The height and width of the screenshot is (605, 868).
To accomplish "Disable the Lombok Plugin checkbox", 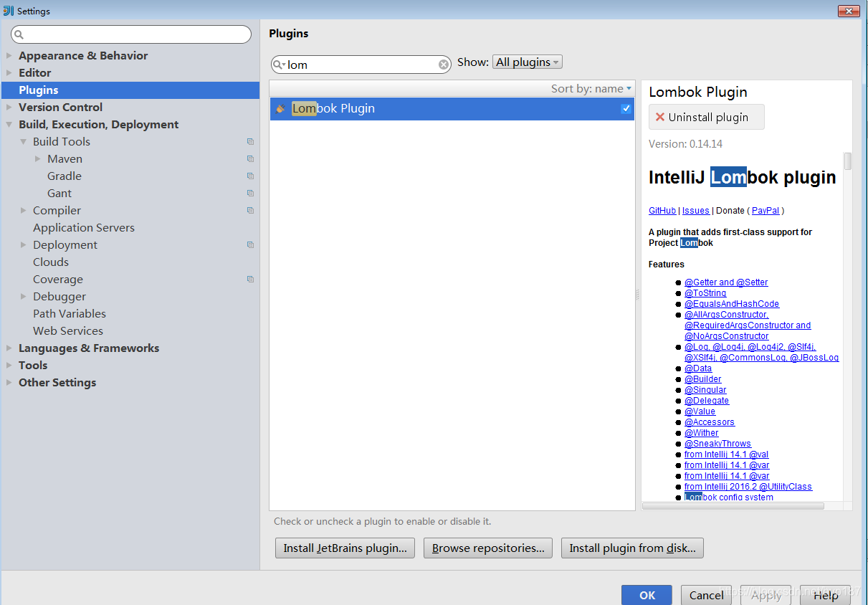I will coord(626,109).
